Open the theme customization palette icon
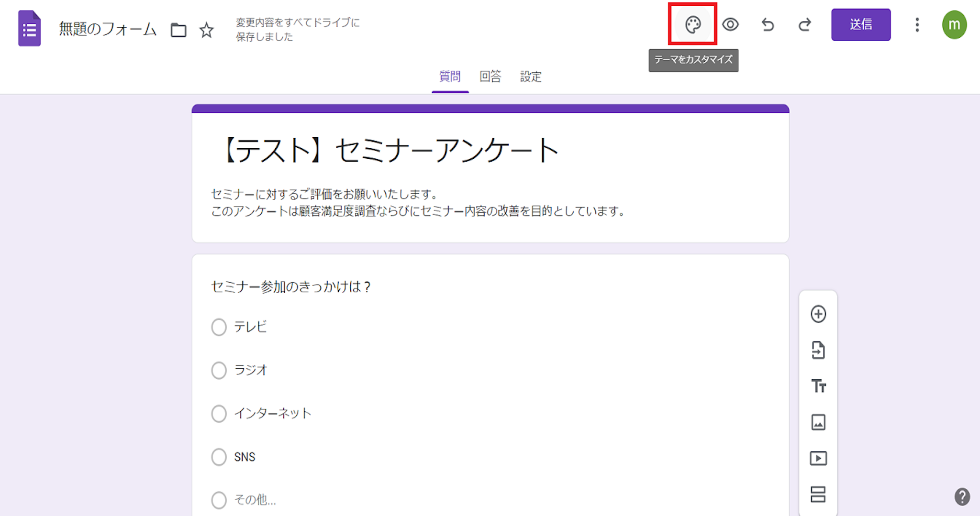 pos(692,24)
